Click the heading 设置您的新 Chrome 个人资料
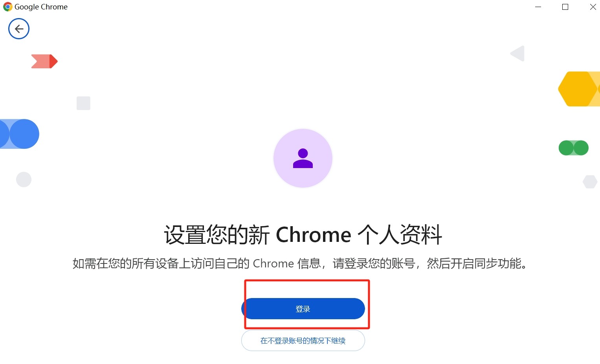600x364 pixels. point(303,235)
